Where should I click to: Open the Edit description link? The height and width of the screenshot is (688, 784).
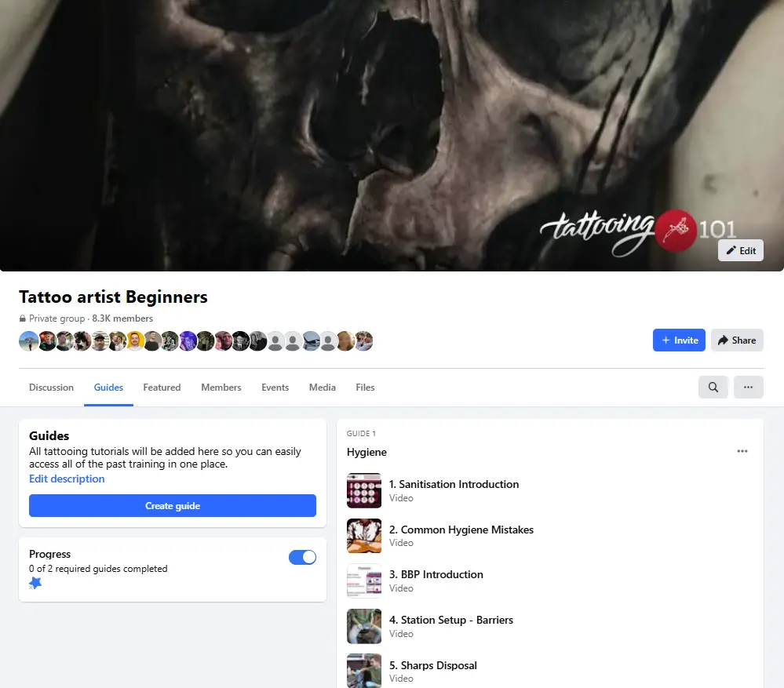pyautogui.click(x=67, y=479)
